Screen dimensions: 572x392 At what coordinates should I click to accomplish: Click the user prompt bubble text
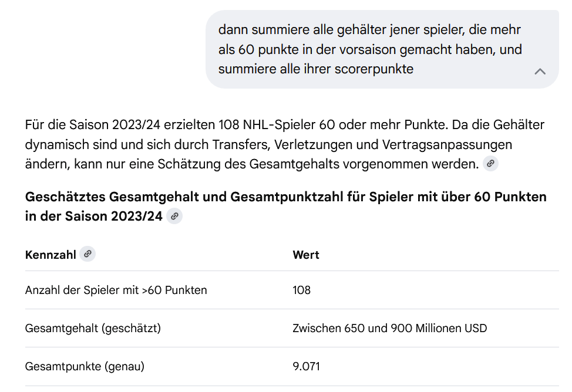coord(370,49)
